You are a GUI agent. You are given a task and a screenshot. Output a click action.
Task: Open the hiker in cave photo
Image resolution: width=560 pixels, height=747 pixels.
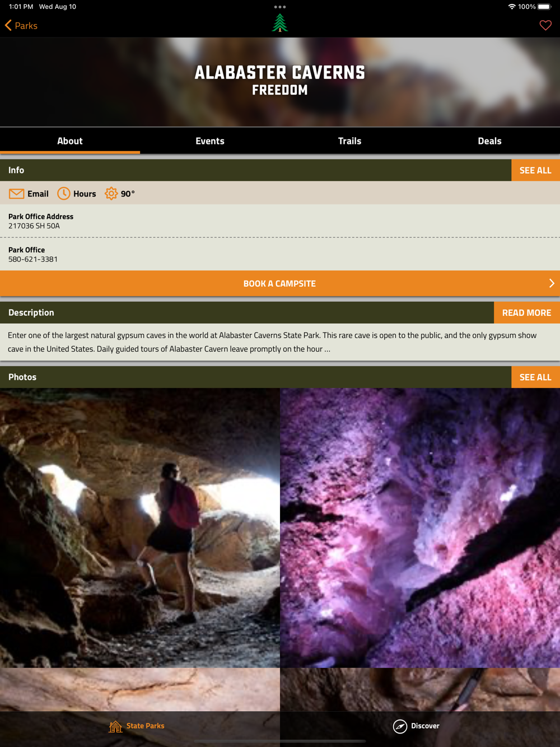coord(140,528)
